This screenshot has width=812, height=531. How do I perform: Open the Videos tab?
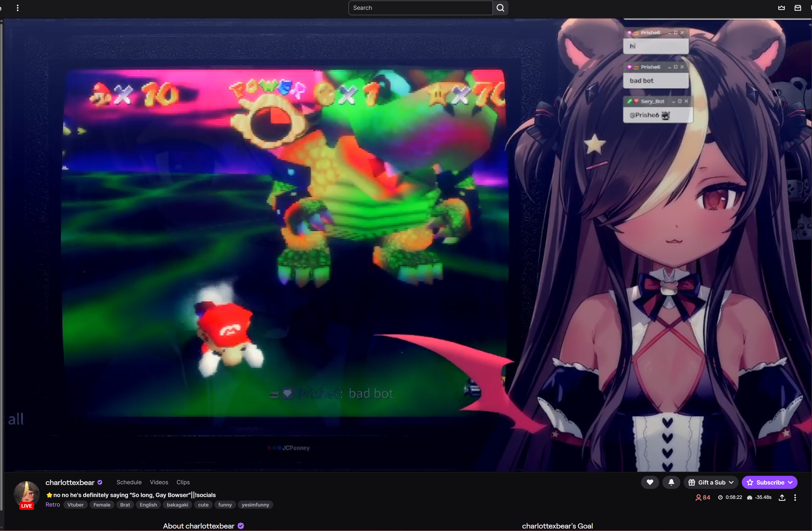click(x=159, y=482)
